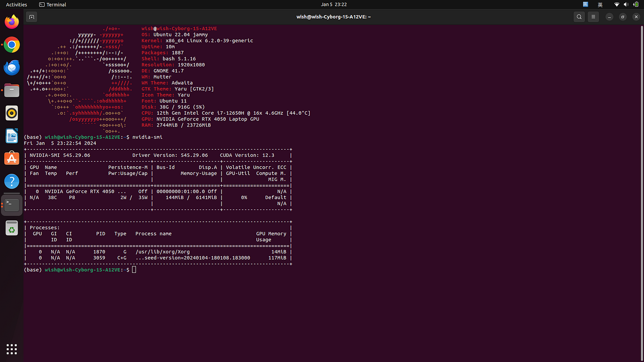
Task: Open the Trash
Action: click(11, 228)
